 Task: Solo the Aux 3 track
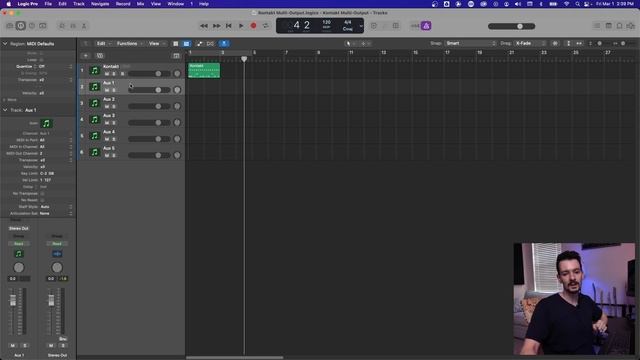pyautogui.click(x=114, y=123)
